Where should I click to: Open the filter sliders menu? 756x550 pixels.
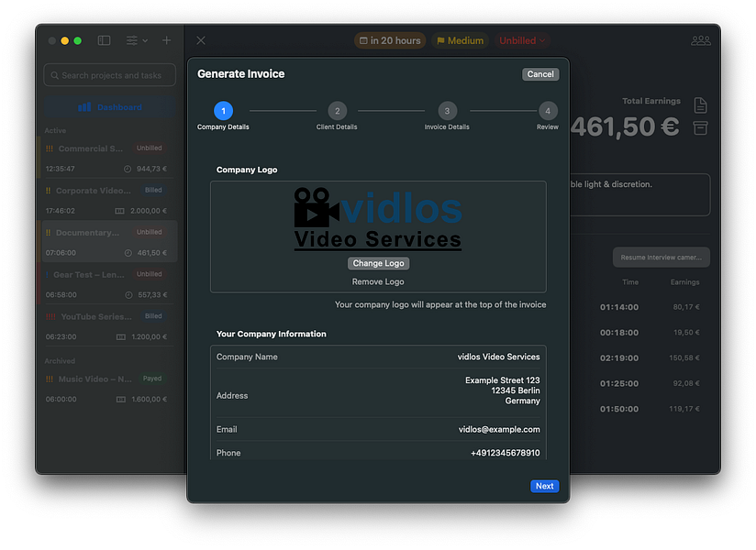(x=137, y=40)
